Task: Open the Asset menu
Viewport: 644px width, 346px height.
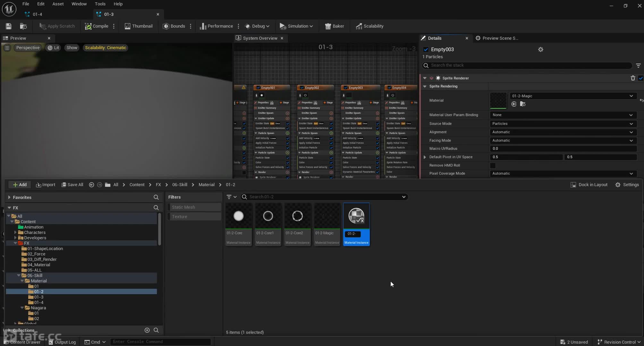Action: pos(58,4)
